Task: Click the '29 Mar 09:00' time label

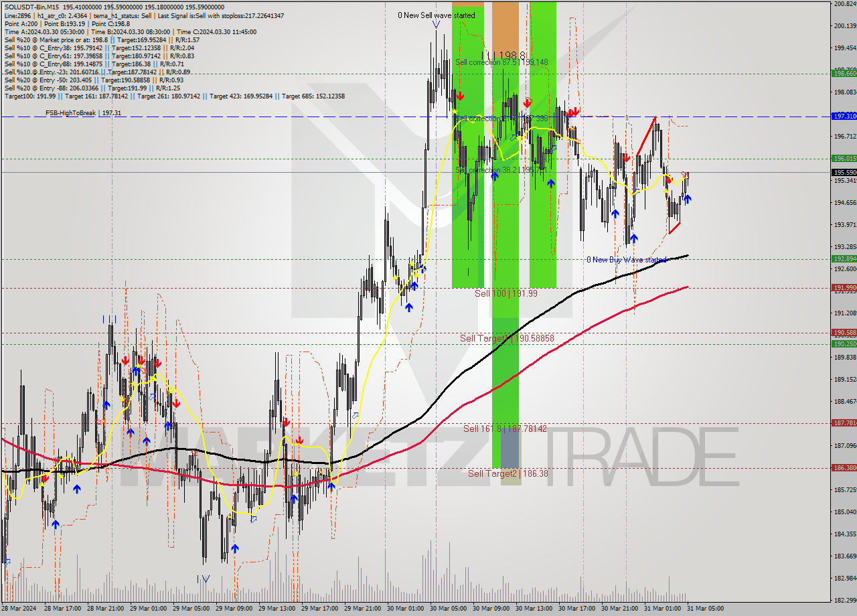Action: click(234, 609)
